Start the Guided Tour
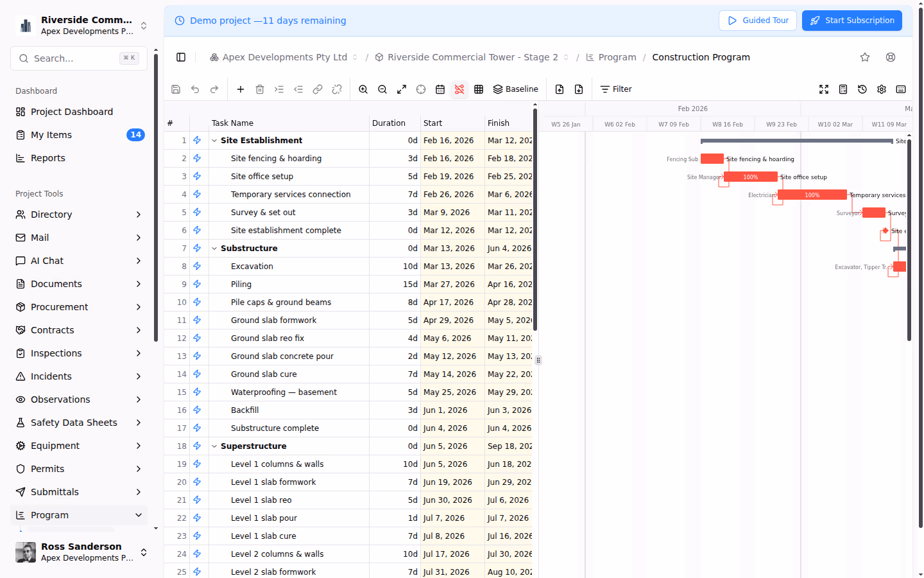This screenshot has width=924, height=578. (758, 21)
